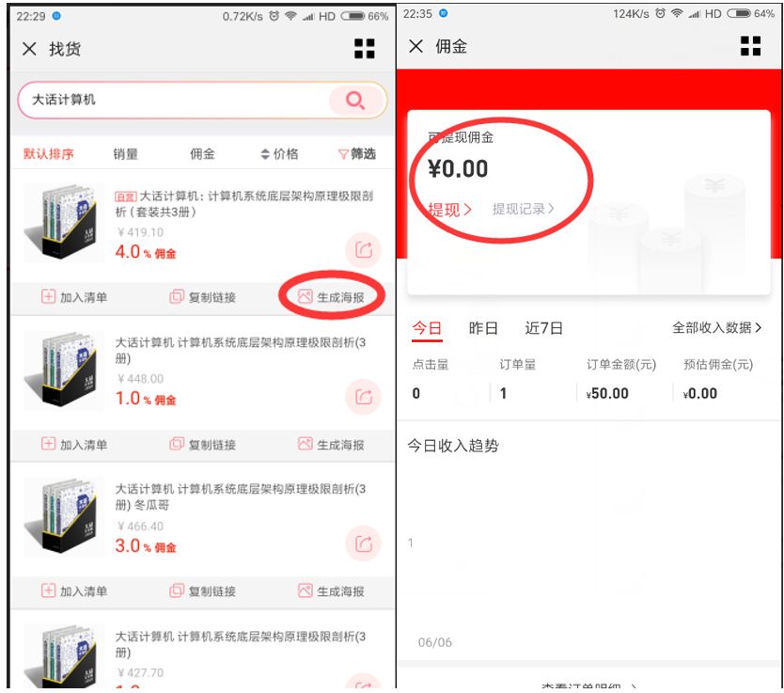Generate poster for the ¥448.00 item
The height and width of the screenshot is (693, 784).
pos(331,444)
